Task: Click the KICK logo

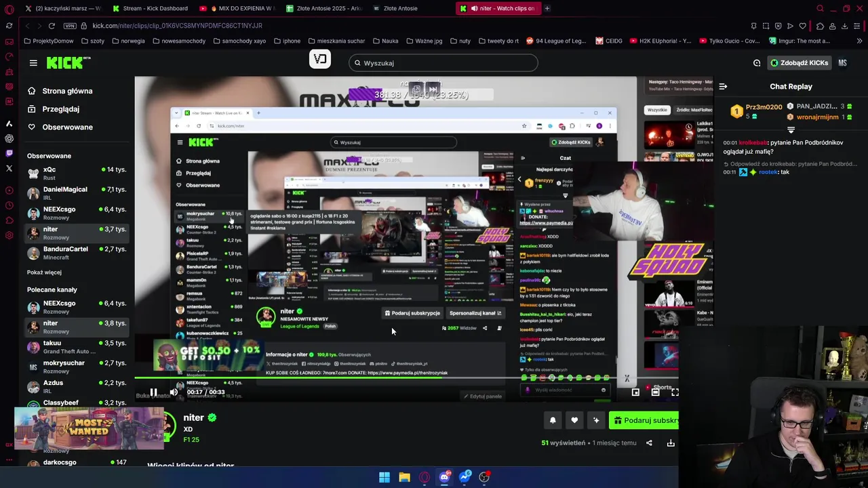Action: [x=68, y=62]
